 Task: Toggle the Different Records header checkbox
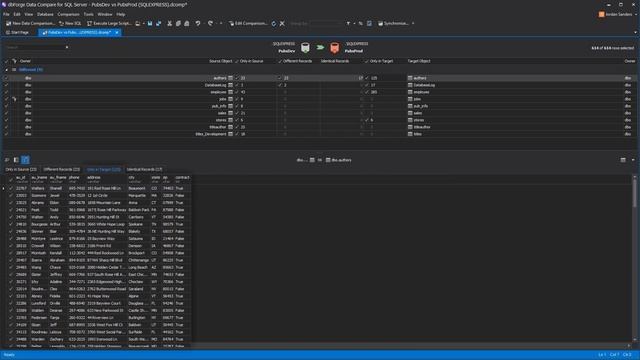tap(280, 61)
